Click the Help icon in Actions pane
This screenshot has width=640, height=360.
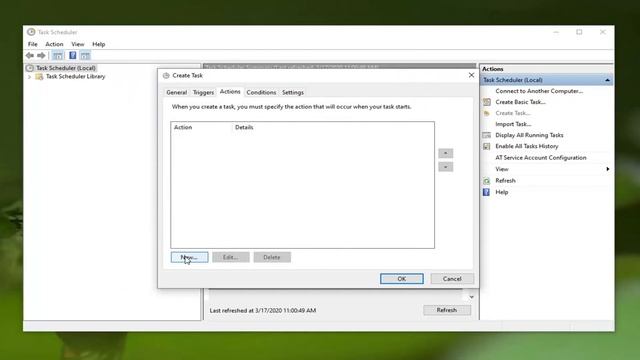(486, 192)
